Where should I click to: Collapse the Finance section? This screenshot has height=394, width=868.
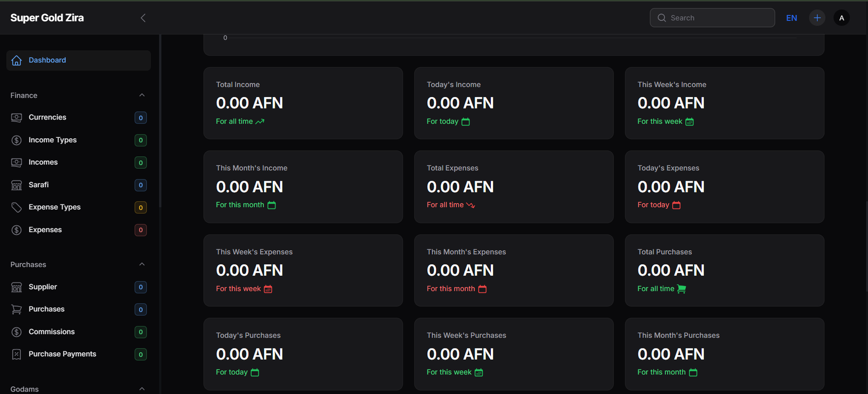pos(142,96)
